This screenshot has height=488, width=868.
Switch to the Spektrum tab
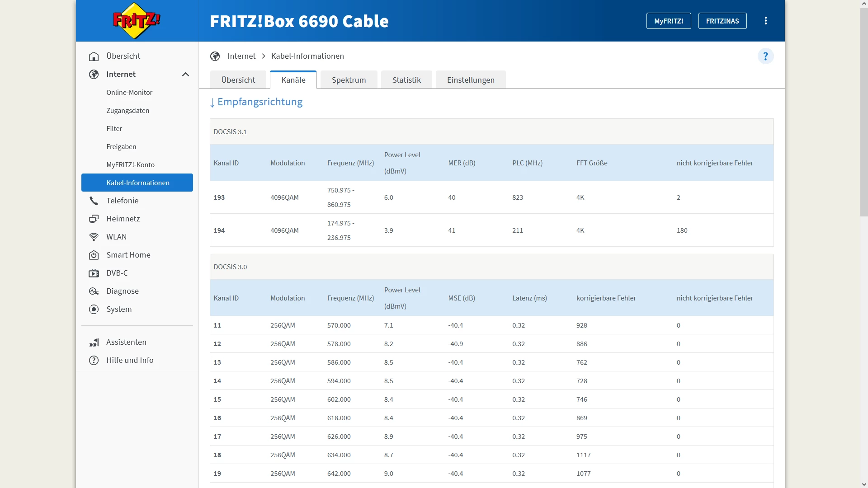click(349, 80)
